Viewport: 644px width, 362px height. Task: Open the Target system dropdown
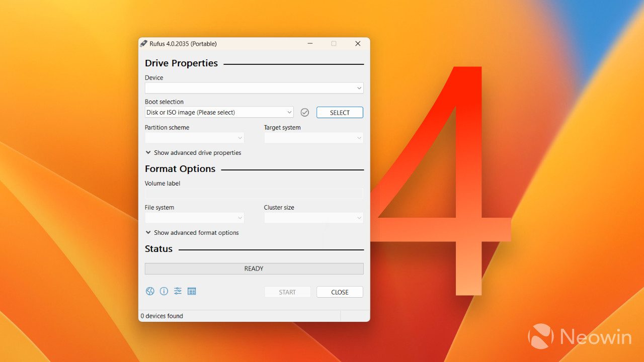(x=313, y=138)
